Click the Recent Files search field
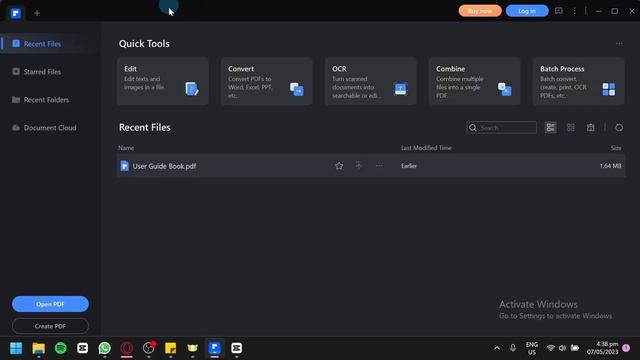This screenshot has height=360, width=640. pyautogui.click(x=502, y=128)
